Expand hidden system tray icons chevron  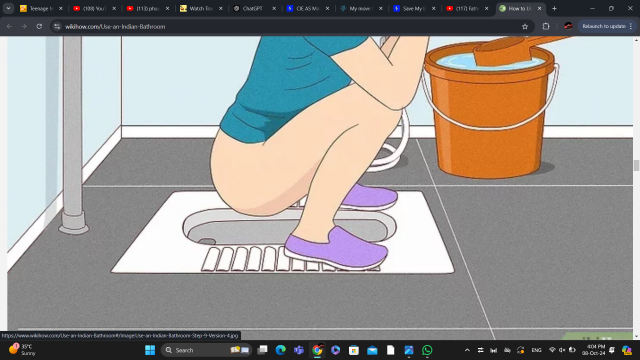pos(467,350)
